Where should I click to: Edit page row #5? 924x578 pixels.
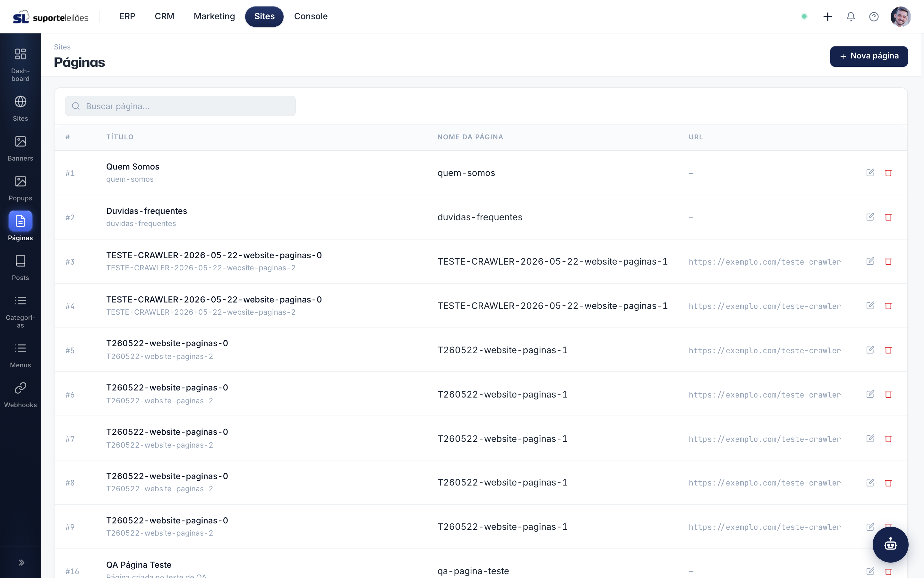pos(870,350)
